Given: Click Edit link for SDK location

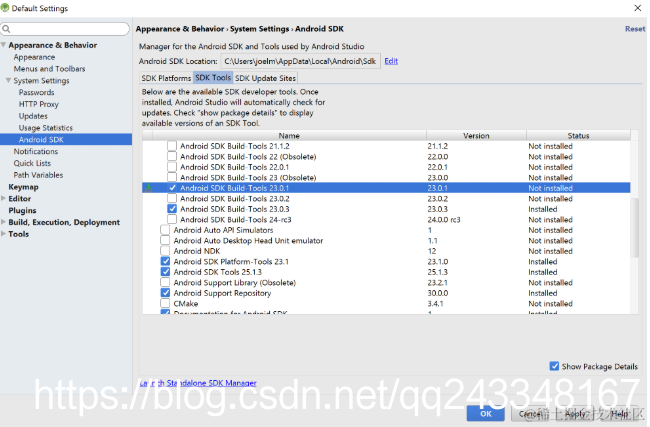Looking at the screenshot, I should [391, 61].
